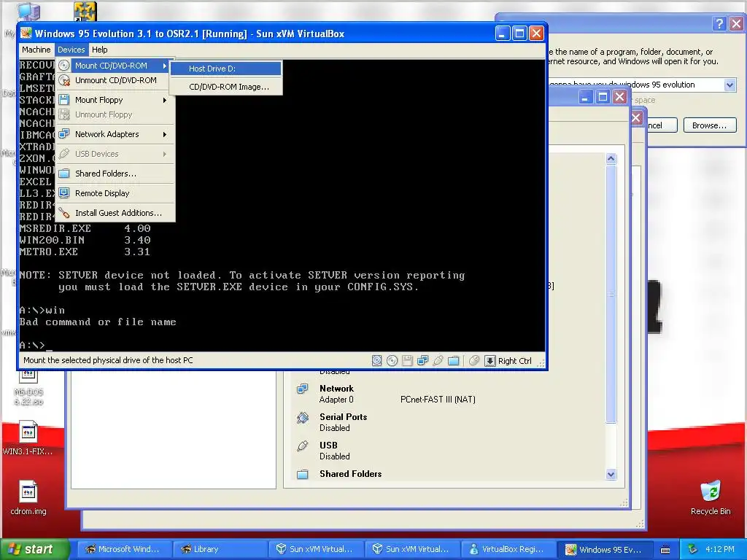Click the Network section icon in details pane
This screenshot has height=560, width=747.
[x=303, y=389]
